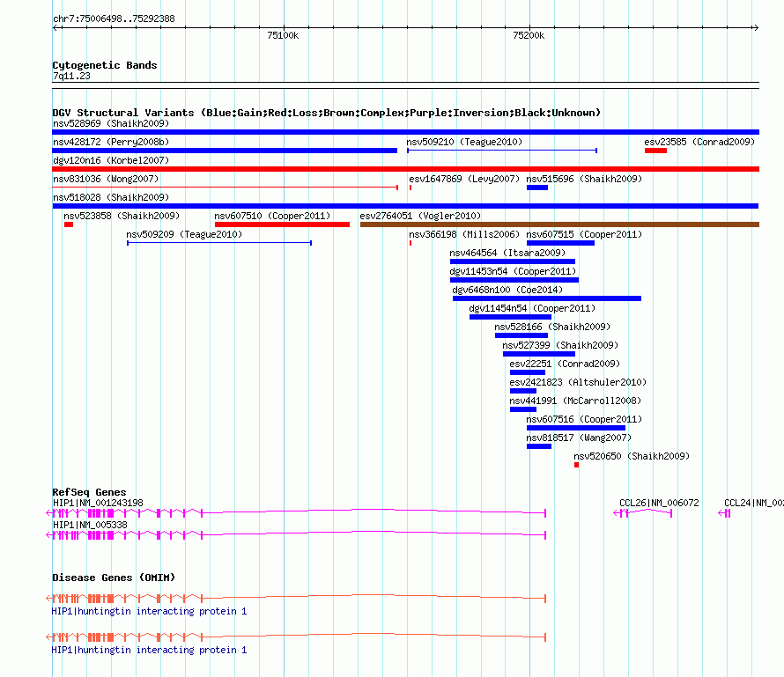This screenshot has width=784, height=677.
Task: Click the nsv464564 (Itsara2009) label
Action: (507, 253)
